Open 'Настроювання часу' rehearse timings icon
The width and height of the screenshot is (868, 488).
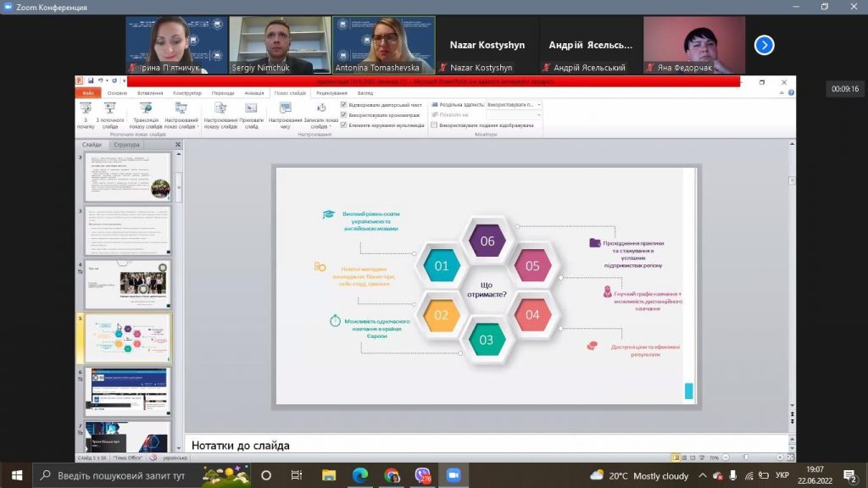point(285,115)
